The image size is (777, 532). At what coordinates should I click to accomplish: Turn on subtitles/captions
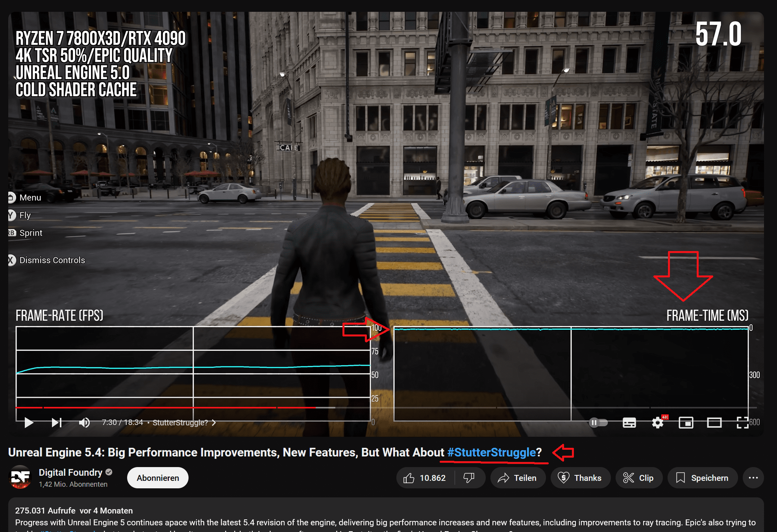(629, 423)
